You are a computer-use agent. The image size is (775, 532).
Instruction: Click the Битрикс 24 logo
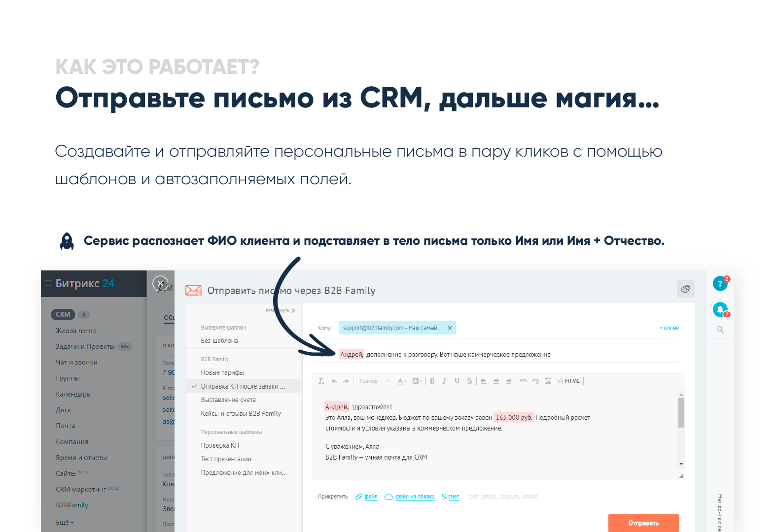85,283
